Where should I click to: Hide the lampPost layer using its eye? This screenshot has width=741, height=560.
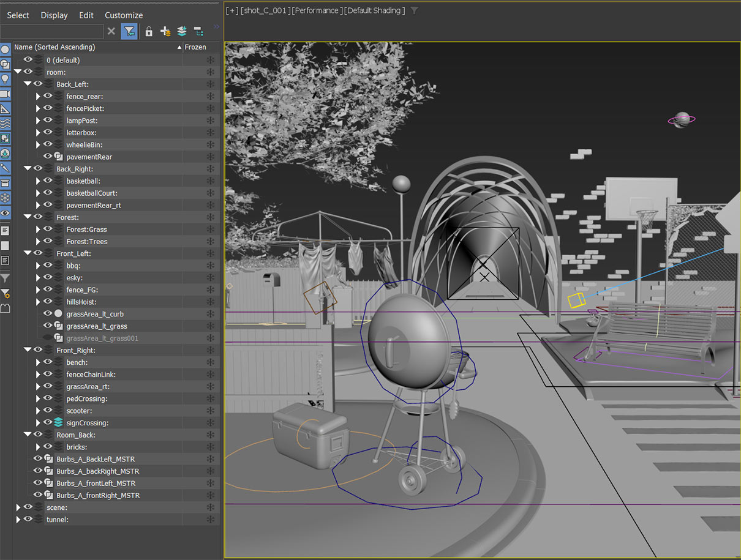[48, 120]
